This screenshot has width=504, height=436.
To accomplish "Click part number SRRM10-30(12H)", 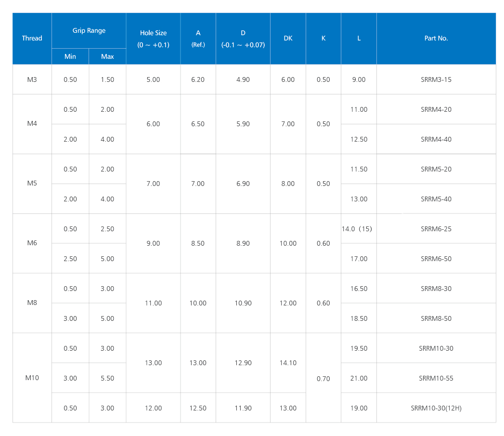I will 436,408.
